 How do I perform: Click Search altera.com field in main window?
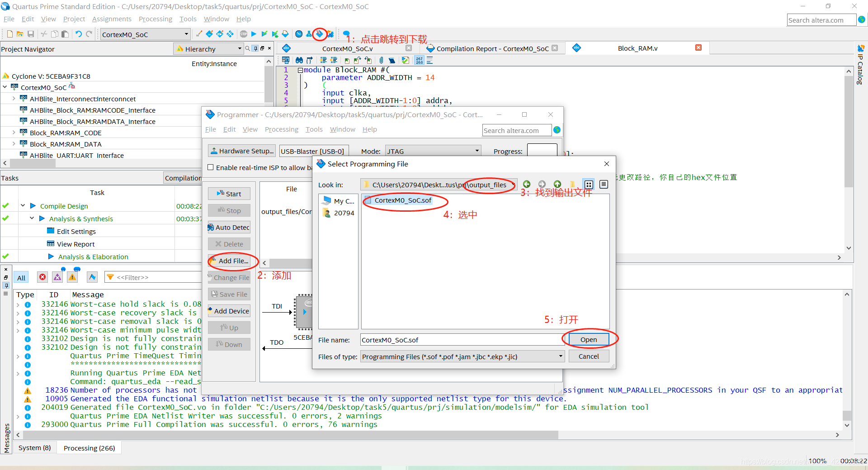click(821, 20)
